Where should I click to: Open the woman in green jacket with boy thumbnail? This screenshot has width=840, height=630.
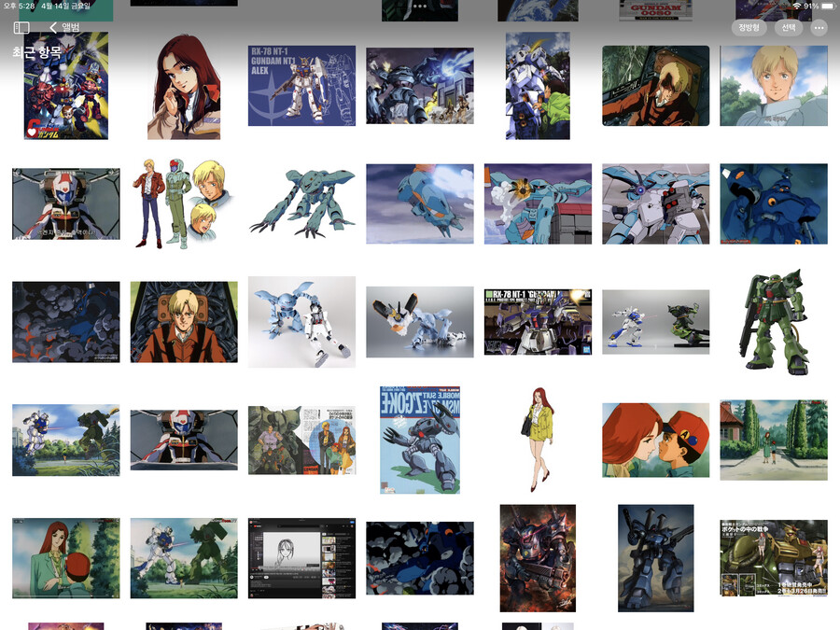[66, 558]
